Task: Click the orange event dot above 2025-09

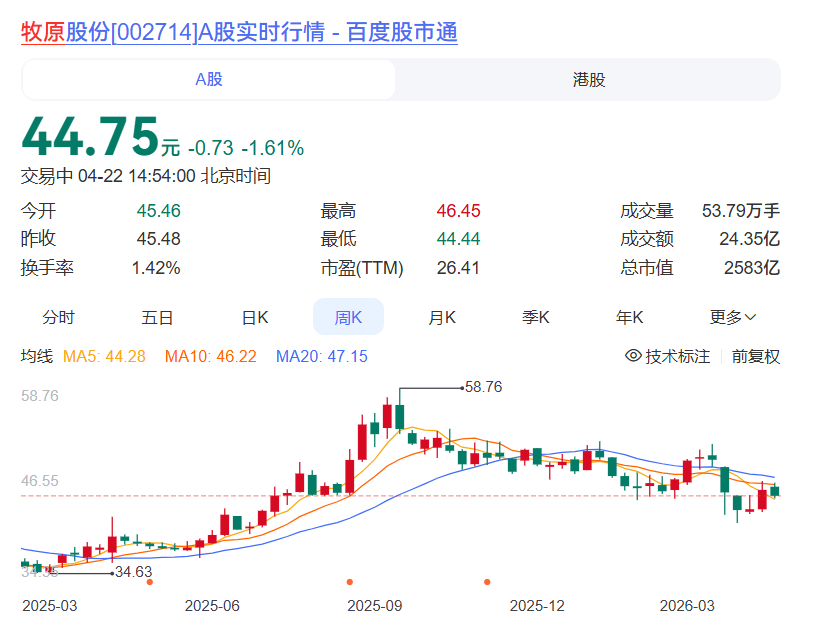Action: point(350,582)
